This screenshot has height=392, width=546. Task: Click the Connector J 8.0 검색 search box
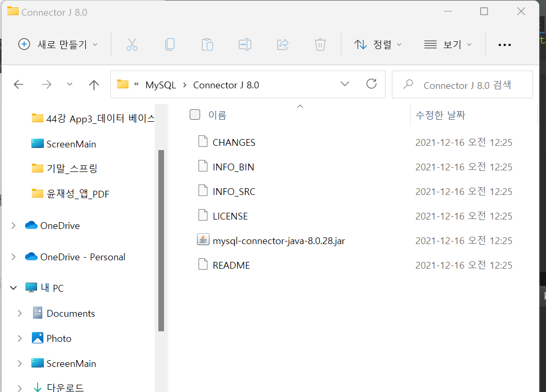(x=462, y=85)
